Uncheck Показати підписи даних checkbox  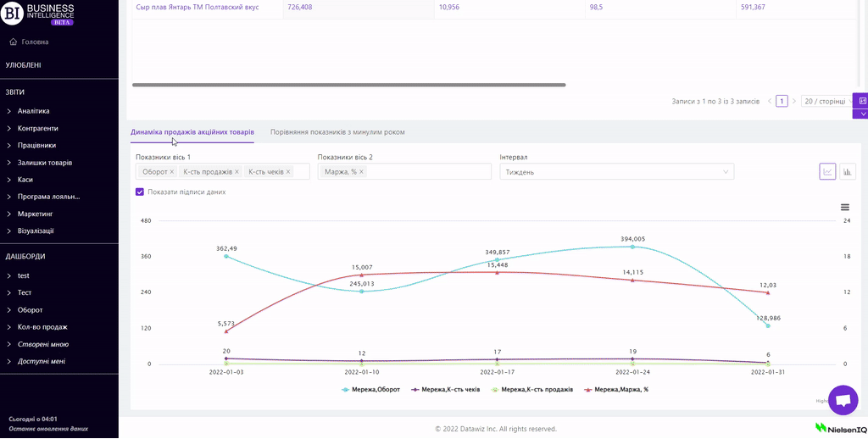pos(140,192)
